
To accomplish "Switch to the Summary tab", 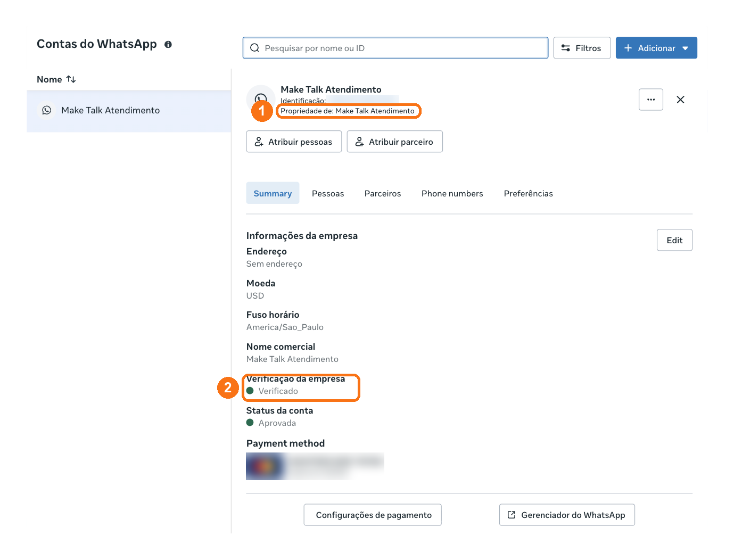I will [x=273, y=193].
